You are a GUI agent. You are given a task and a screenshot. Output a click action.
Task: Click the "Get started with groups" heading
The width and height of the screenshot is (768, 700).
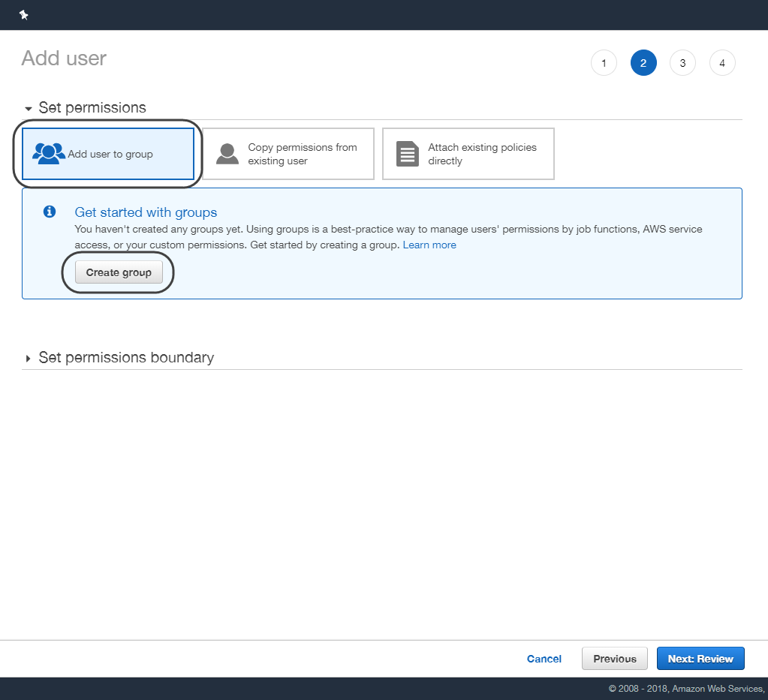coord(146,212)
